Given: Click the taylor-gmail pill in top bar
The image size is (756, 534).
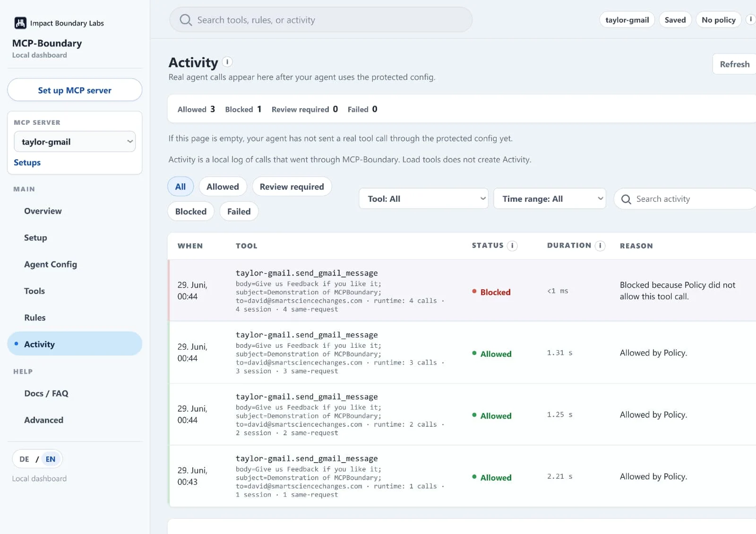Looking at the screenshot, I should (x=627, y=20).
